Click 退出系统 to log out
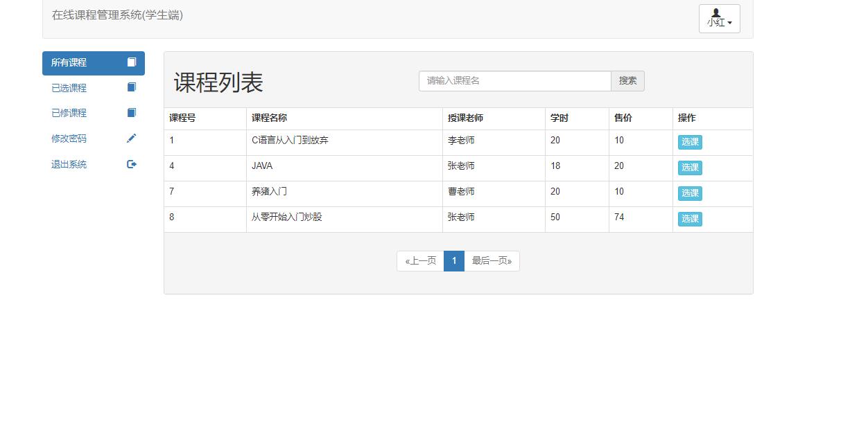Image resolution: width=868 pixels, height=446 pixels. click(68, 164)
